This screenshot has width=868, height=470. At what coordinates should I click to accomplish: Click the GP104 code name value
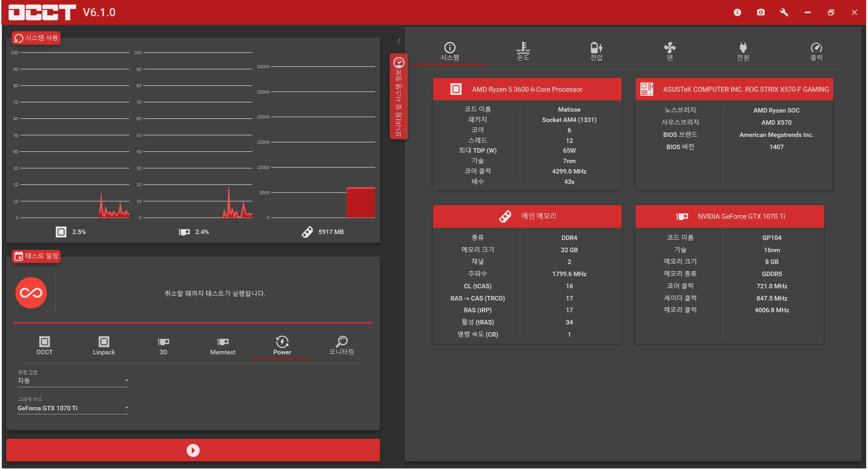point(772,238)
